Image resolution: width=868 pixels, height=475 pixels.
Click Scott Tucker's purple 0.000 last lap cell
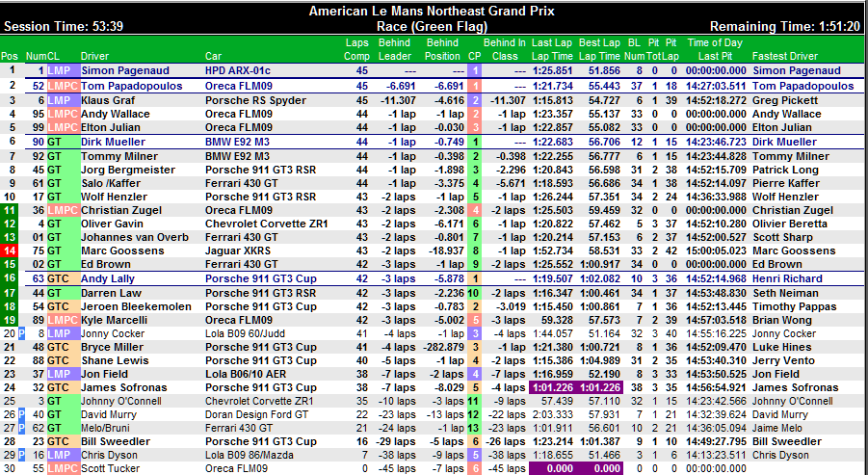[x=552, y=468]
